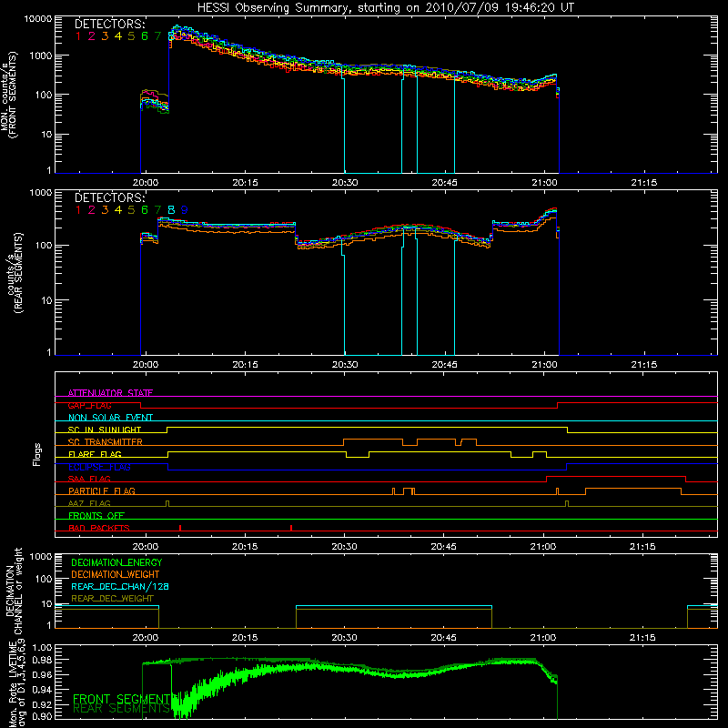Click the "1.00" tick on livetime axis

[x=41, y=648]
